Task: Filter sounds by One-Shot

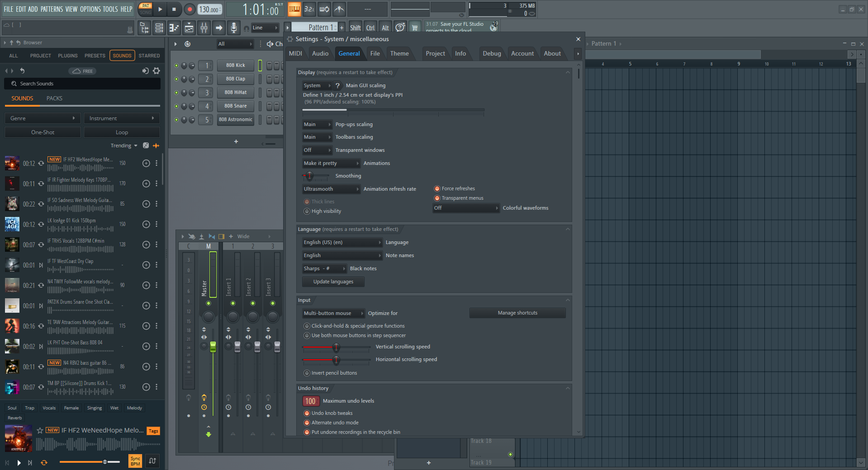Action: point(43,132)
